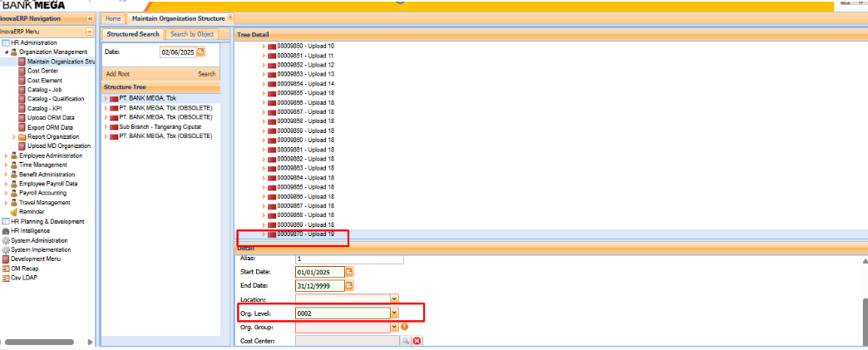The height and width of the screenshot is (350, 868).
Task: Click the Csv LDAP icon
Action: [x=6, y=278]
